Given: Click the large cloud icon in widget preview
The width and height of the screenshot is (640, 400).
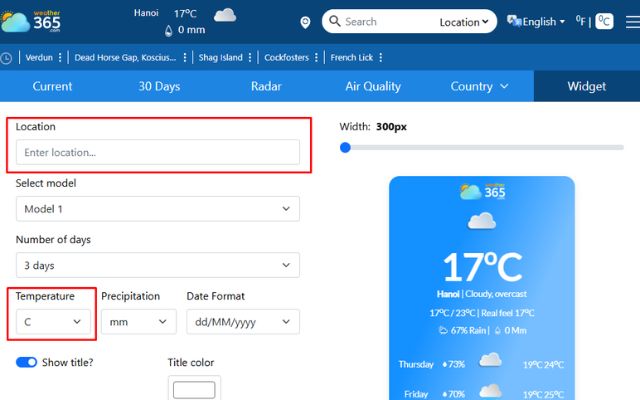Looking at the screenshot, I should [x=482, y=221].
